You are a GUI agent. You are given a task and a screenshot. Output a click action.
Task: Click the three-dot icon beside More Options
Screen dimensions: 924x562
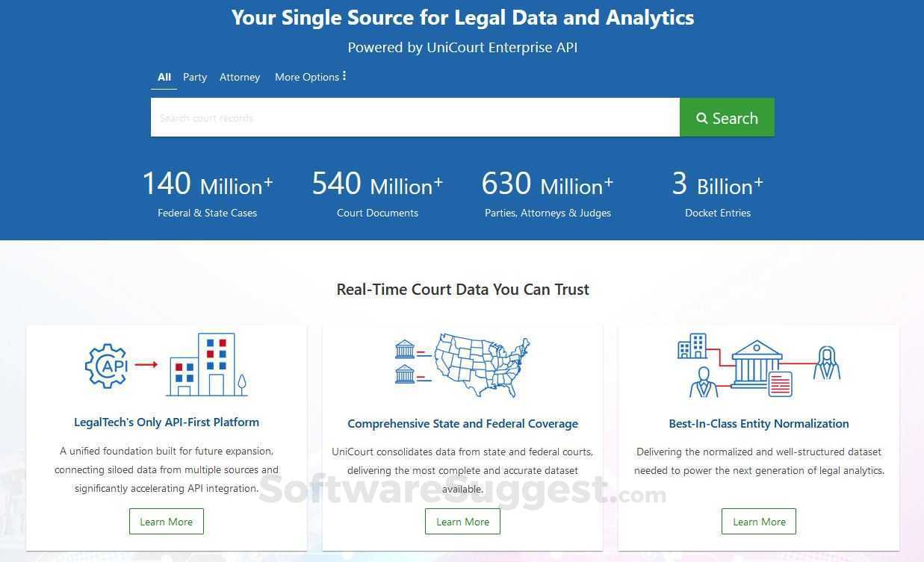point(344,76)
